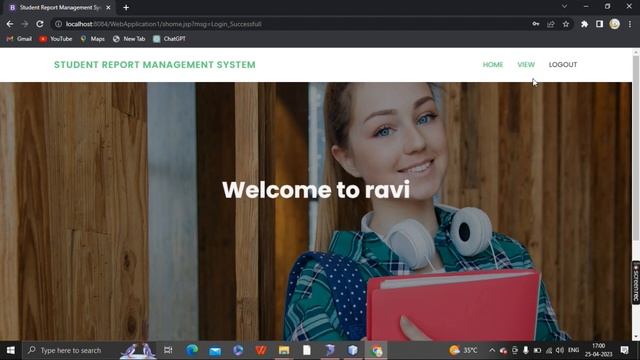640x360 pixels.
Task: Open the saved passwords key icon
Action: 536,24
